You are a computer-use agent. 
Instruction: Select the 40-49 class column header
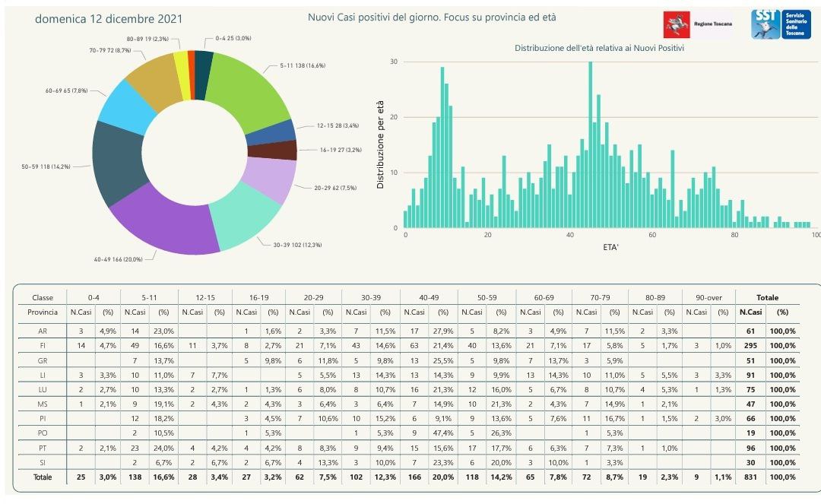427,297
